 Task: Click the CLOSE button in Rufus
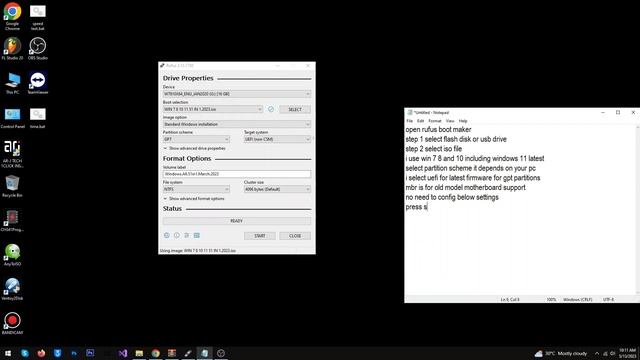295,236
